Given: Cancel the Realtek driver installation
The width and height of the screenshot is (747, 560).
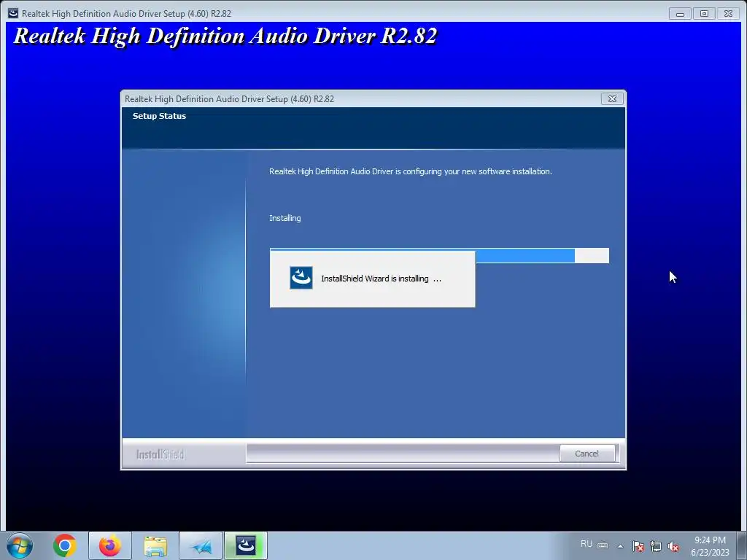Looking at the screenshot, I should [587, 454].
